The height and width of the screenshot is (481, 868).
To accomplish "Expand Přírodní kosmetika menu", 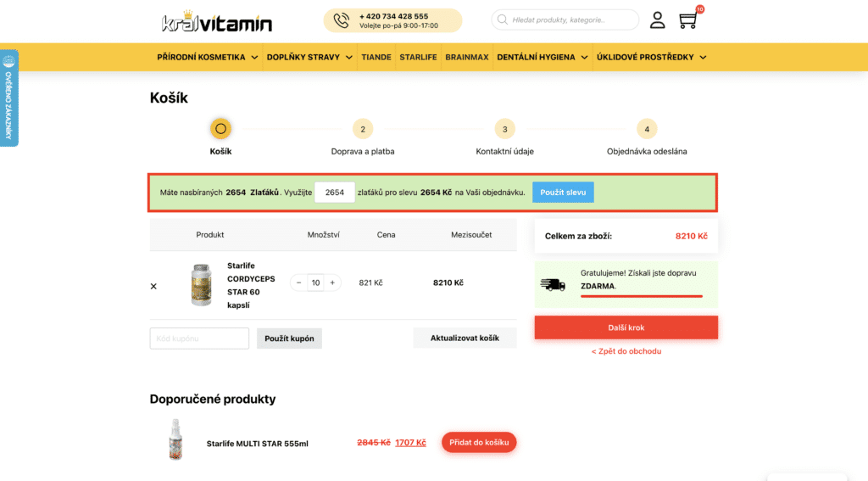I will (x=207, y=57).
